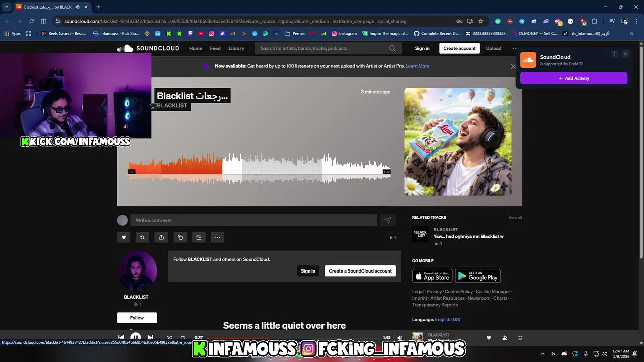
Task: Repost the track with the repost icon
Action: (x=142, y=237)
